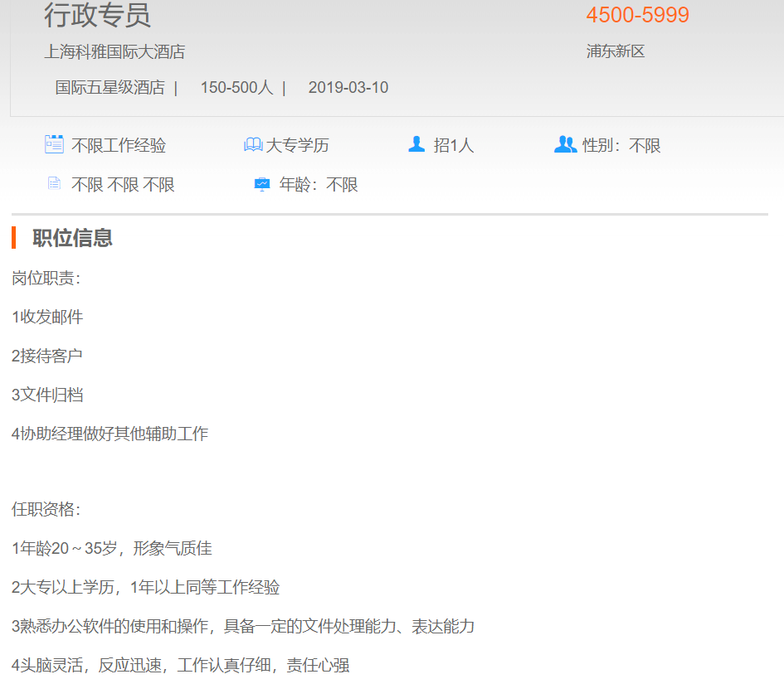Click the orange bar beside 职位信息
Image resolution: width=784 pixels, height=679 pixels.
pos(14,237)
